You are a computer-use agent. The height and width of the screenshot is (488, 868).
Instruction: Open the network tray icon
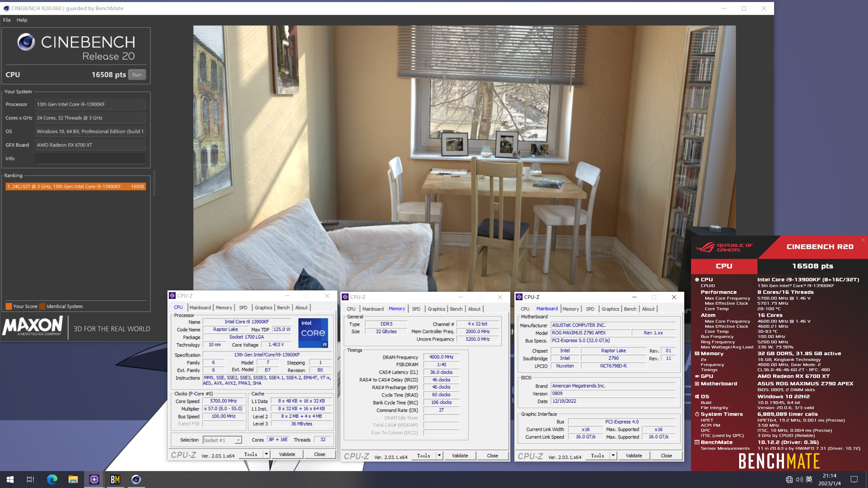(789, 479)
